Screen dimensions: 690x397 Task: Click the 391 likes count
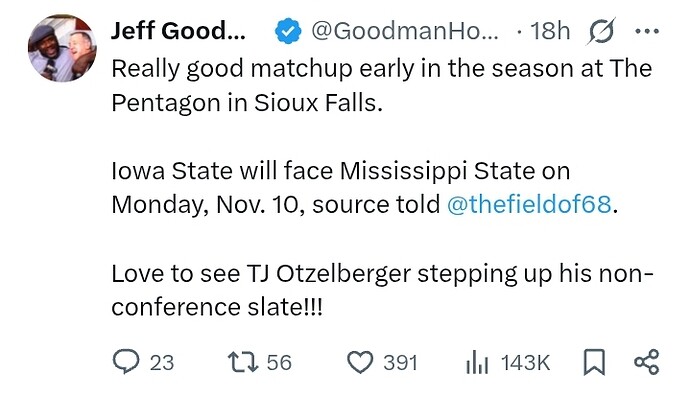coord(400,363)
